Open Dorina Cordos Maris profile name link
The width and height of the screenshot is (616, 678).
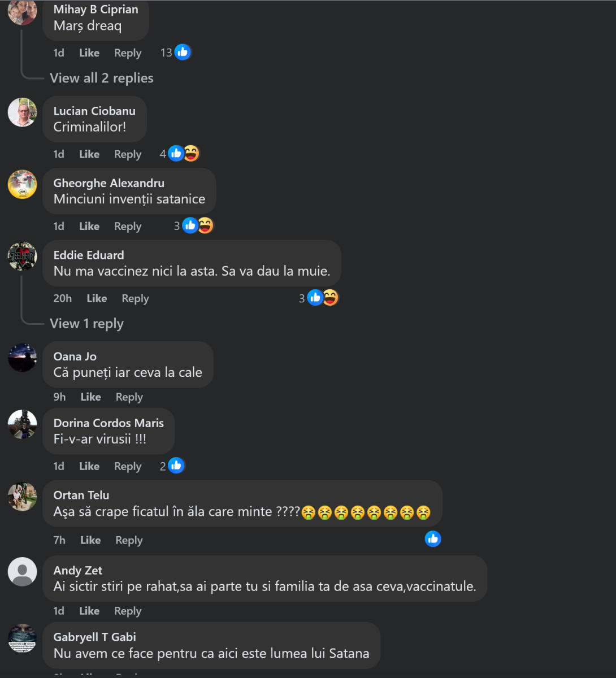click(109, 423)
